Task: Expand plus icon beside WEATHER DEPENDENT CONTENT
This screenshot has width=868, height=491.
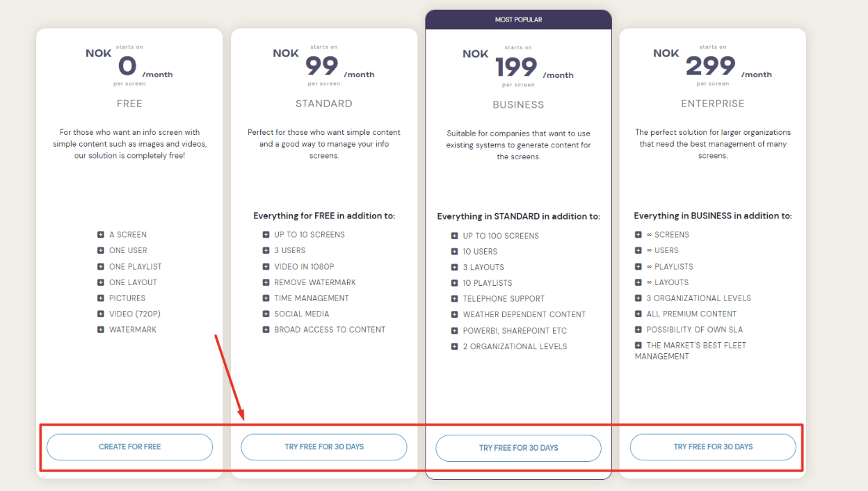Action: click(x=454, y=315)
